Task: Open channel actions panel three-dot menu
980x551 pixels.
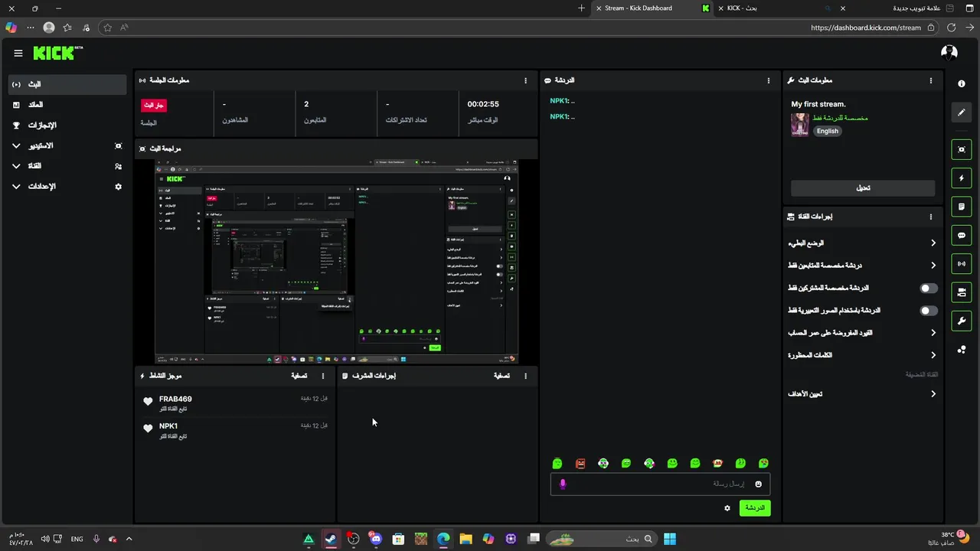Action: (x=931, y=217)
